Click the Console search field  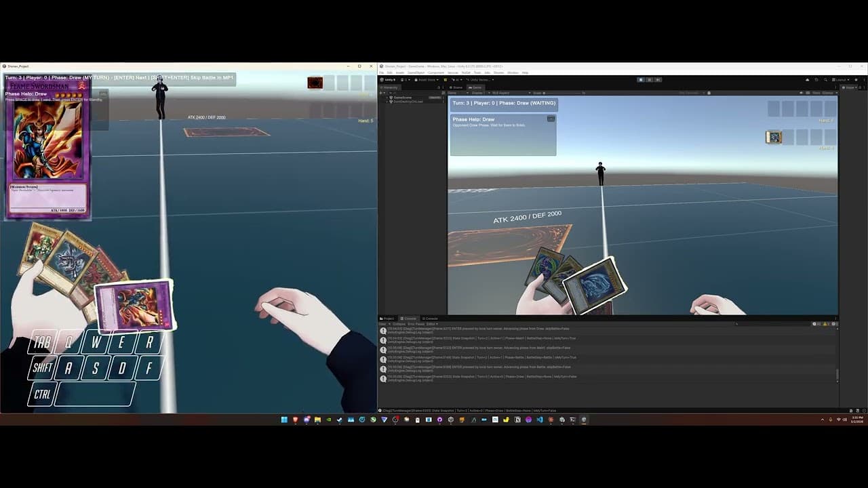click(x=773, y=324)
